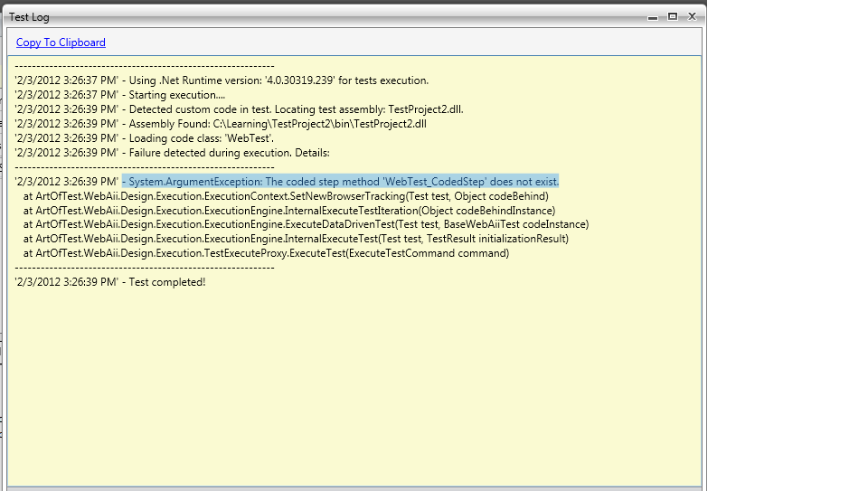Click the dashed separator above 'Test completed!'

[x=145, y=268]
